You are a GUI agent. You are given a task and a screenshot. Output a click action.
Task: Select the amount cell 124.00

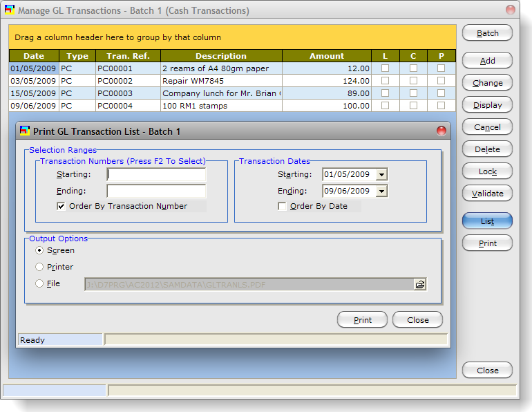[x=327, y=81]
